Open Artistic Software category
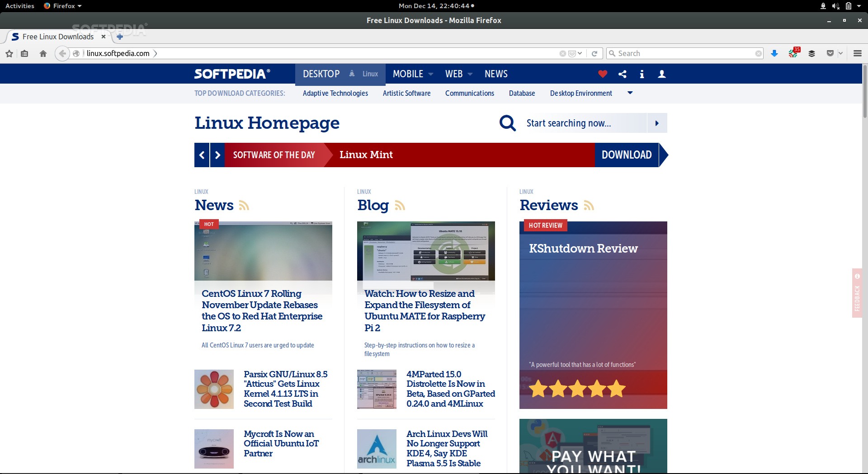The image size is (868, 474). click(406, 93)
